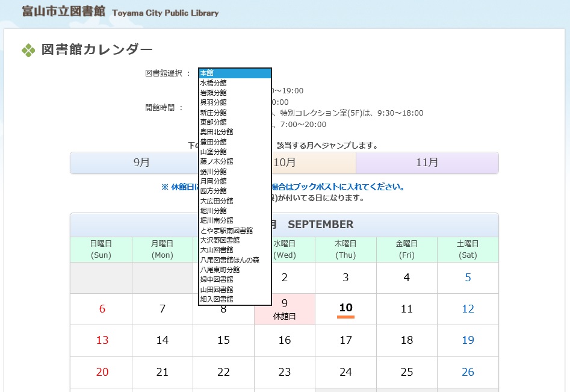
Task: Jump to the 9月 month tab
Action: click(x=141, y=163)
